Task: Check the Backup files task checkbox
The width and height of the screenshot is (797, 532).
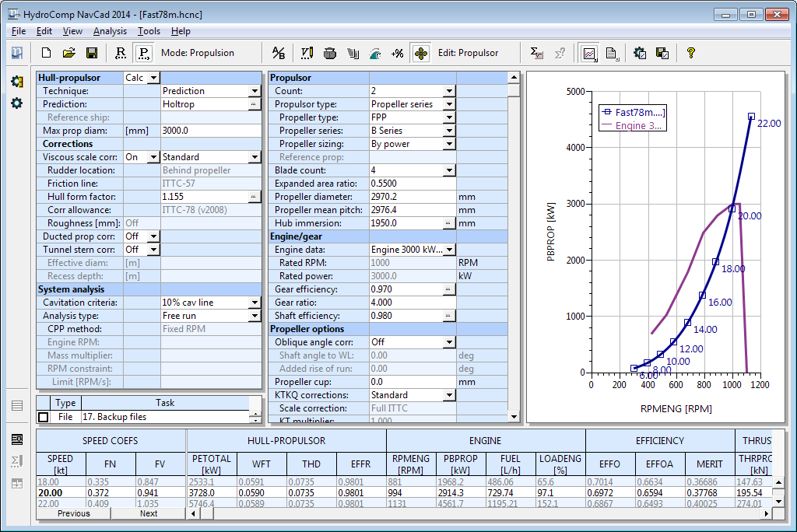Action: click(x=44, y=417)
